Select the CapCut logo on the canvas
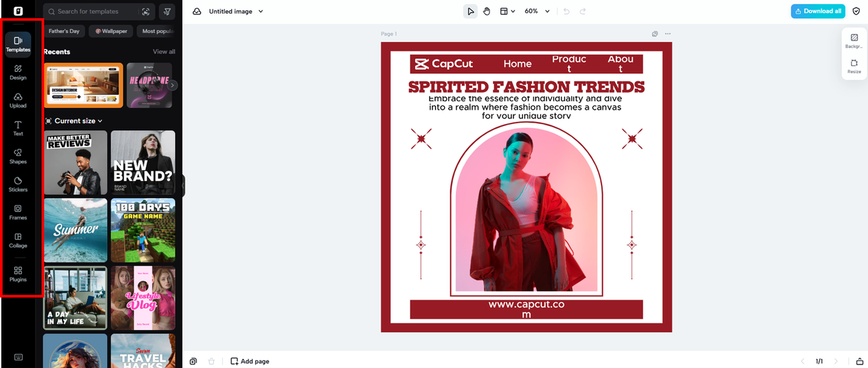The height and width of the screenshot is (368, 868). pos(444,64)
